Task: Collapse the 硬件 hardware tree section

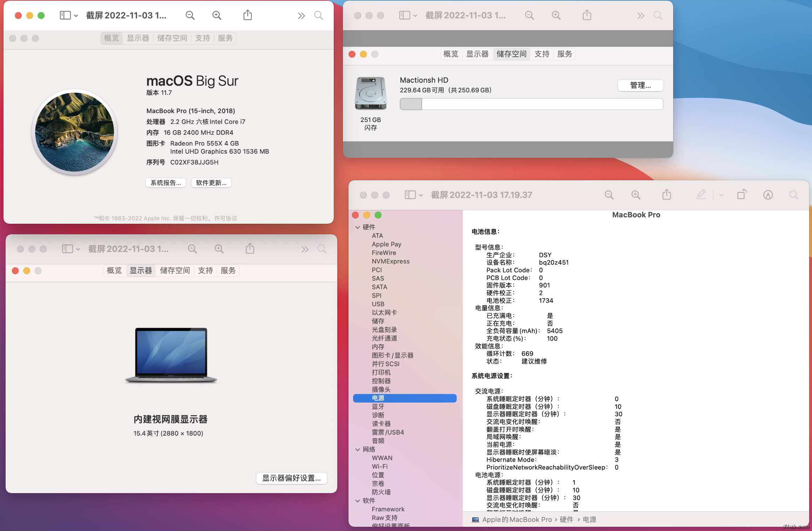Action: pos(358,227)
